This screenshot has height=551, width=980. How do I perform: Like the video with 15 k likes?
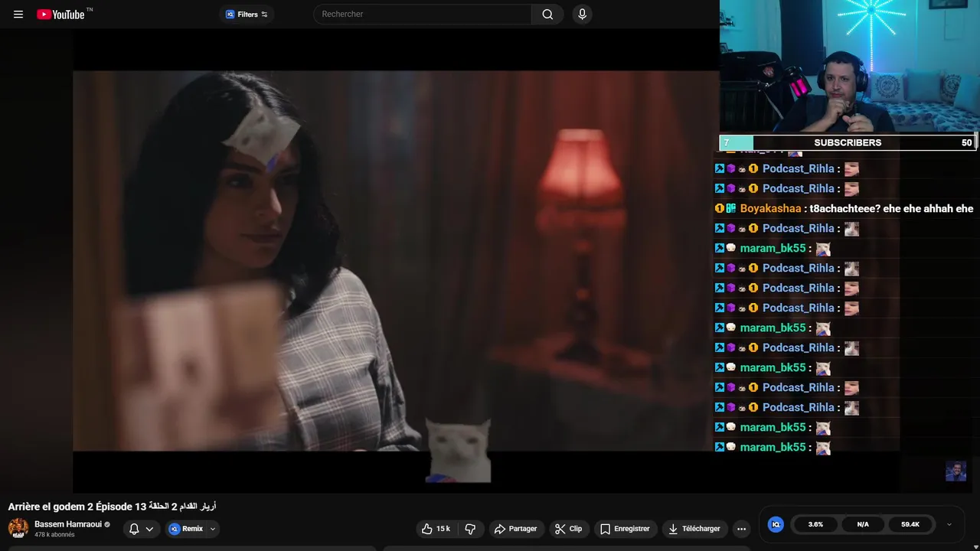[x=436, y=529]
